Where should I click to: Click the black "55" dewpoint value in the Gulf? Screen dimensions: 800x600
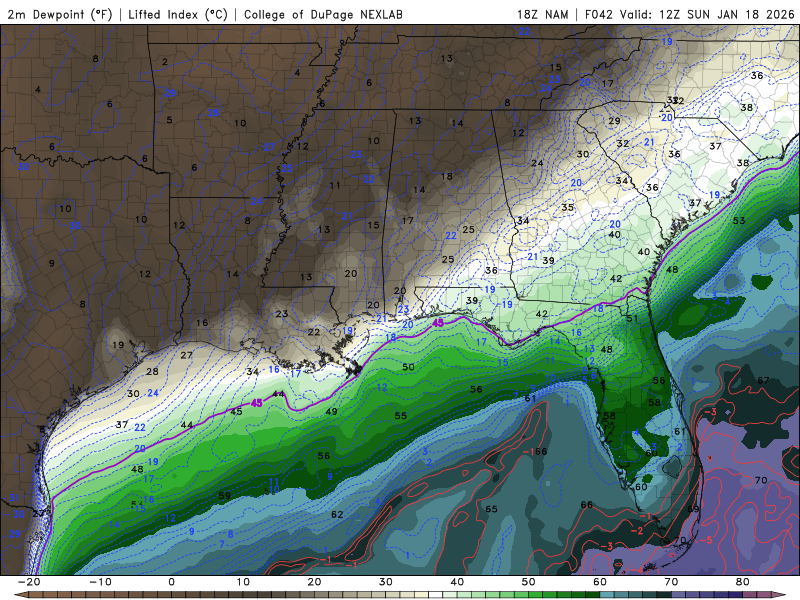tap(401, 416)
